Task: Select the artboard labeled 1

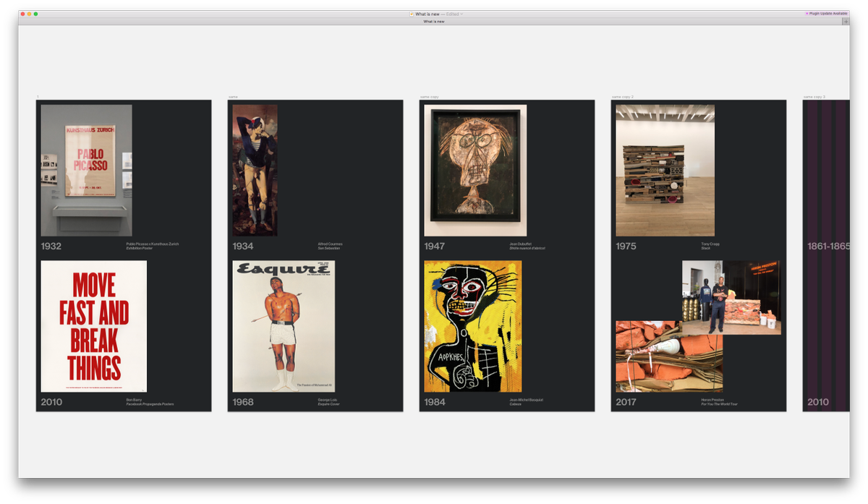Action: (38, 95)
